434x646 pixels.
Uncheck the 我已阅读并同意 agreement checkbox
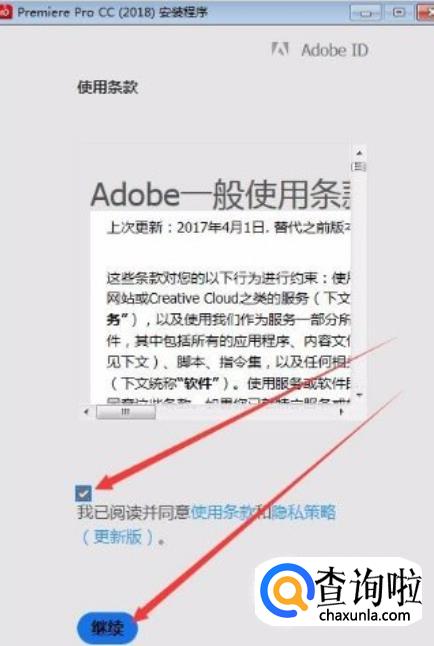point(84,493)
